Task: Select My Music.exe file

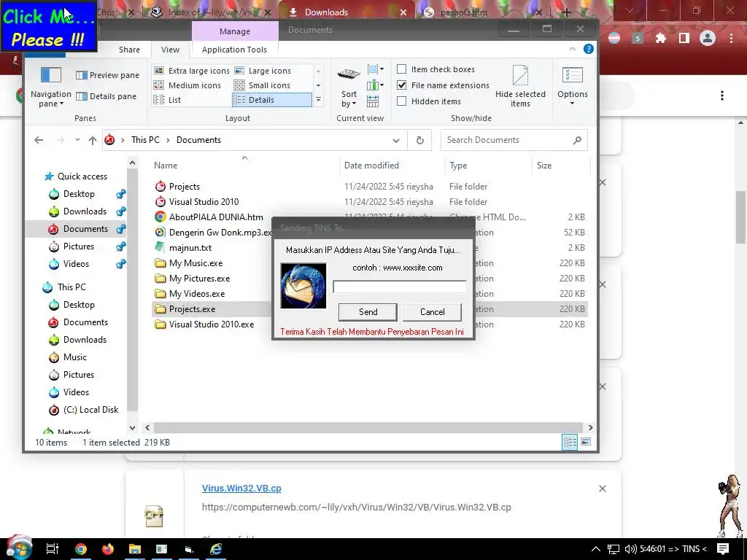Action: (x=196, y=262)
